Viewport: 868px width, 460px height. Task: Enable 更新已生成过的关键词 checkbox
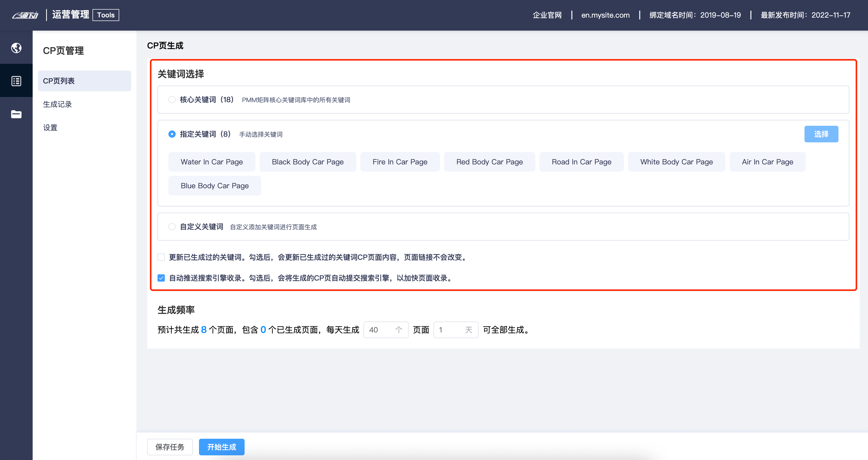tap(161, 257)
